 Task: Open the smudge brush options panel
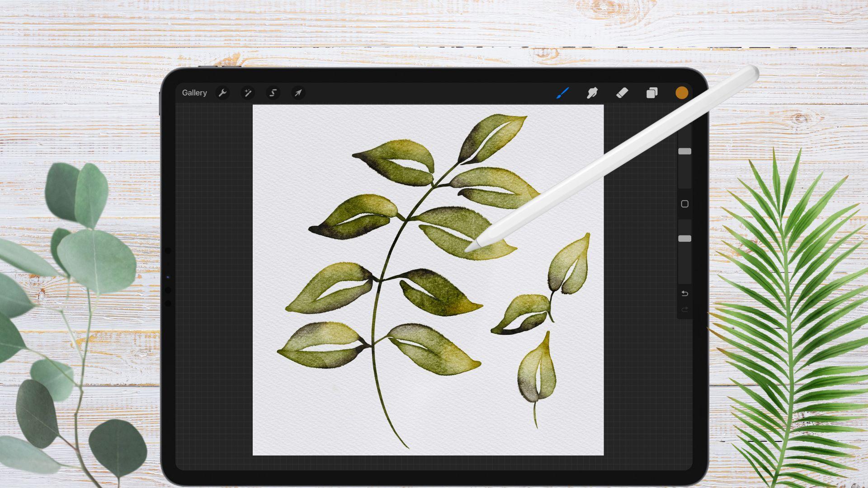(x=592, y=93)
